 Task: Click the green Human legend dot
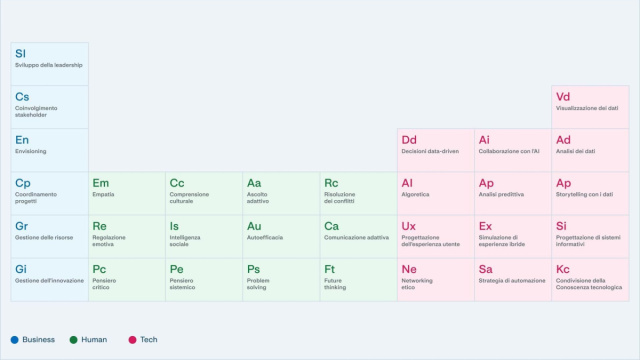tap(73, 340)
